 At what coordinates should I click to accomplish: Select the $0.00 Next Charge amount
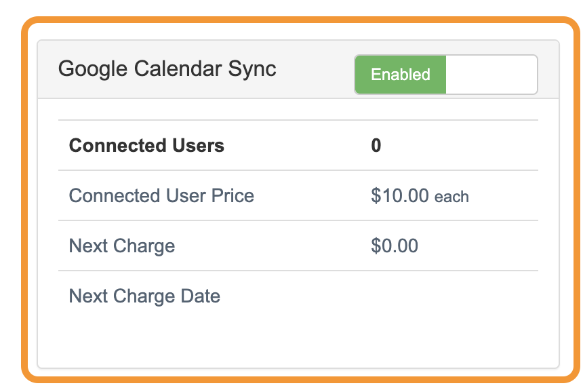point(394,246)
